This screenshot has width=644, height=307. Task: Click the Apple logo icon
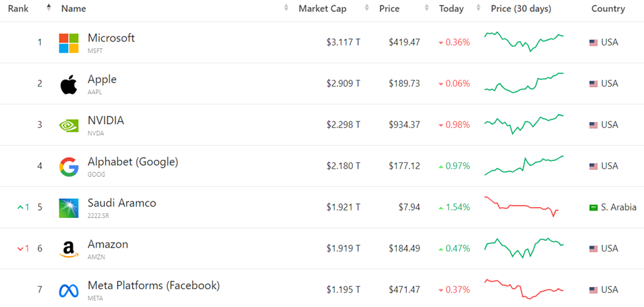coord(69,85)
